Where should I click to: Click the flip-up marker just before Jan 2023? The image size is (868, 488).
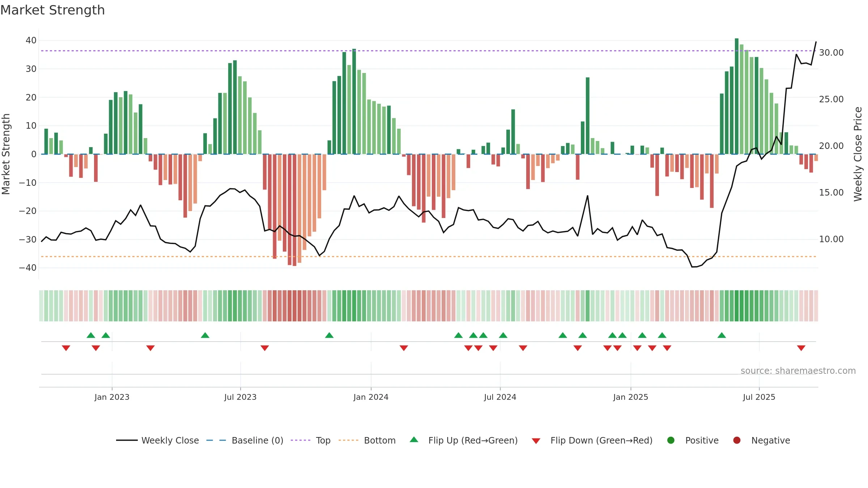(x=106, y=335)
